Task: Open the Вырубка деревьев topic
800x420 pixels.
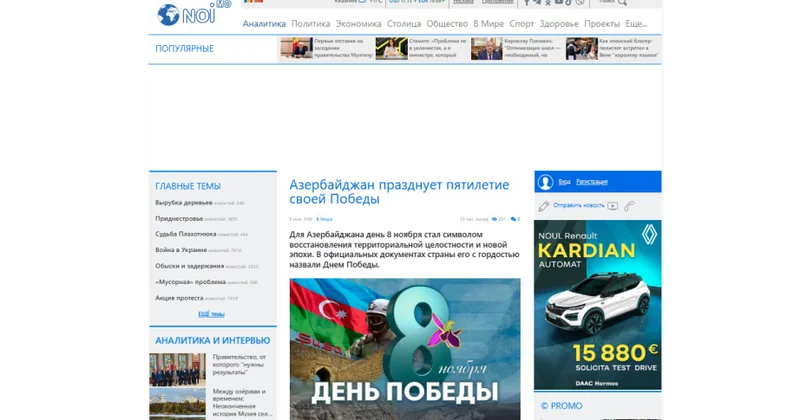Action: 184,203
